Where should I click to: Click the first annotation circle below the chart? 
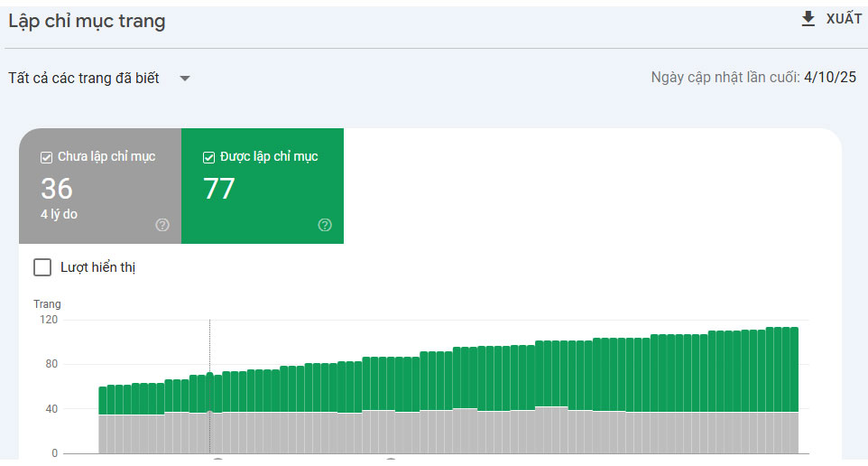(217, 461)
